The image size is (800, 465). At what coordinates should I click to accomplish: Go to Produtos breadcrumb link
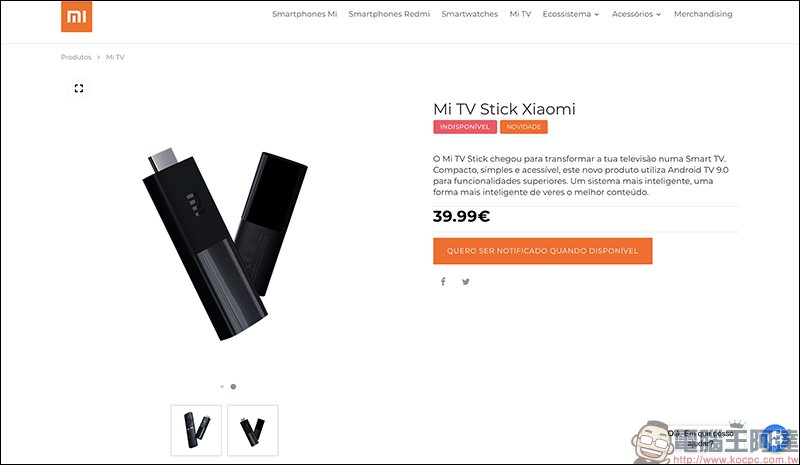pyautogui.click(x=76, y=57)
